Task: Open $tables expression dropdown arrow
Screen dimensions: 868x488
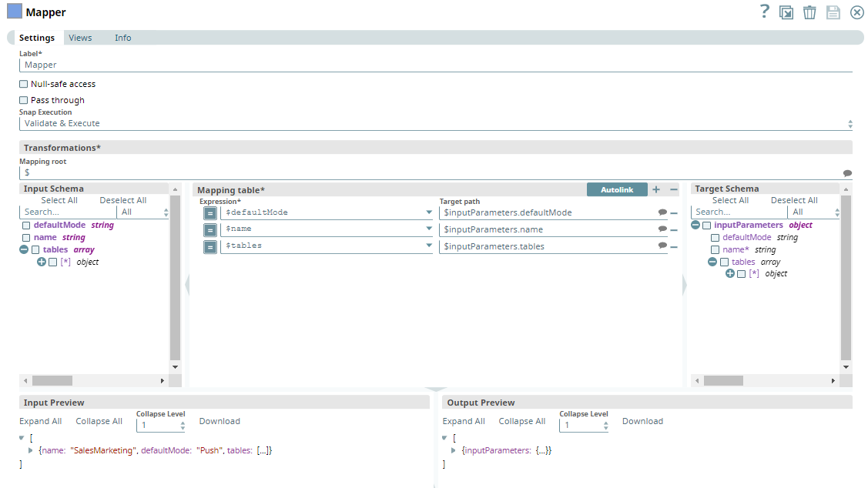Action: (x=429, y=245)
